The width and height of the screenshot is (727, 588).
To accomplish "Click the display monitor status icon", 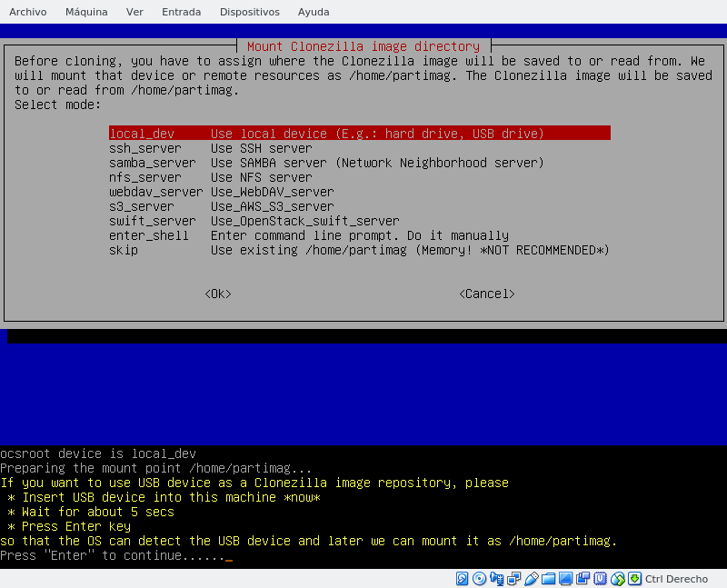I will point(565,579).
